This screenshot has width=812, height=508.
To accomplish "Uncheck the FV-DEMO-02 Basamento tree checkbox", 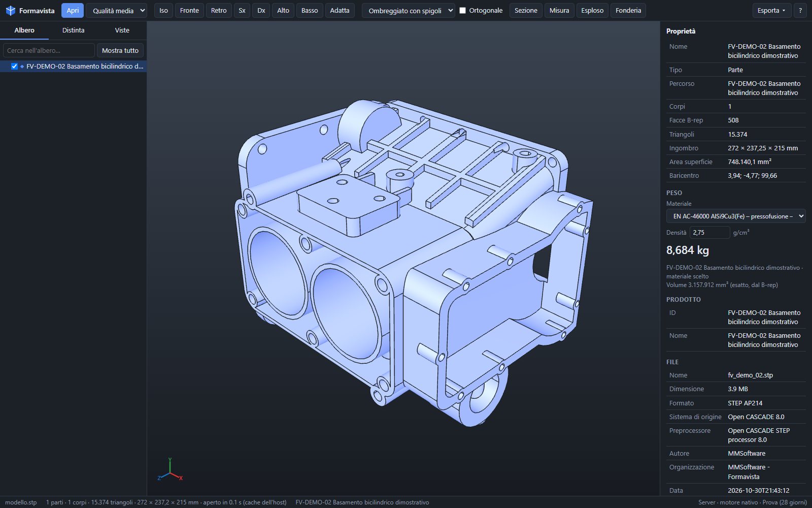I will click(14, 67).
